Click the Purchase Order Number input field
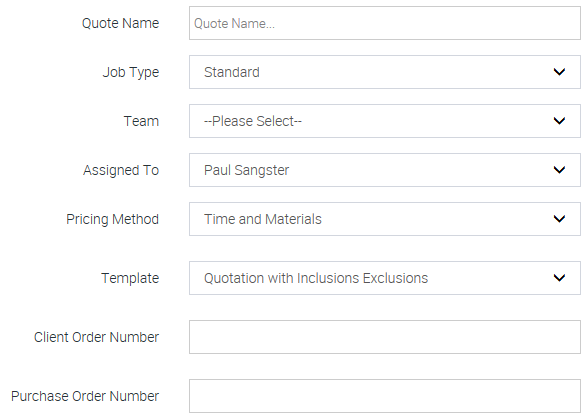This screenshot has height=420, width=588. (385, 396)
